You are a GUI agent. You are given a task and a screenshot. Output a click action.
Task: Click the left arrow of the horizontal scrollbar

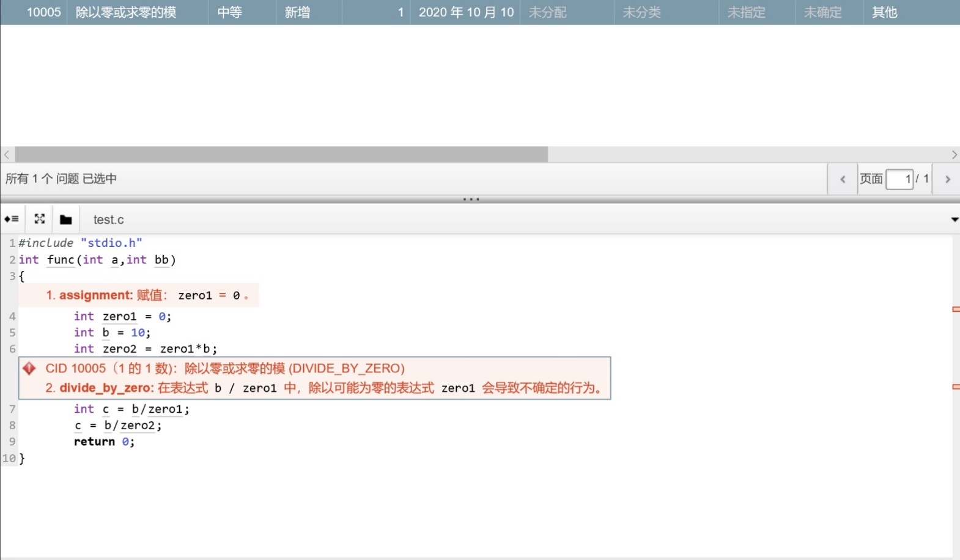click(7, 155)
